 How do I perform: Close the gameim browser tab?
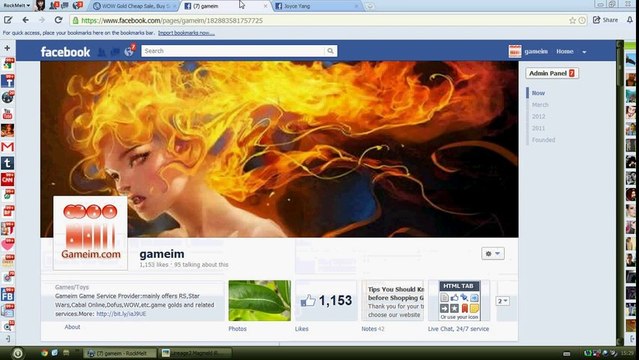tap(265, 6)
